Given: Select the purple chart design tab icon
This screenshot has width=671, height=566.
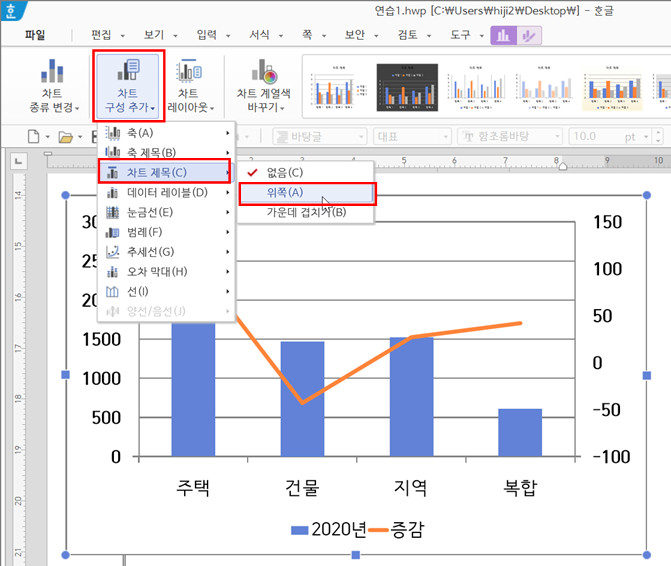Looking at the screenshot, I should tap(504, 35).
